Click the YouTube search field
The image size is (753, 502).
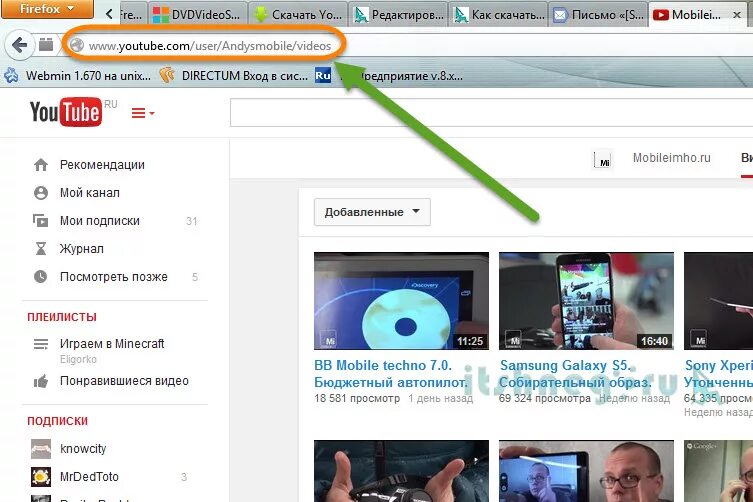click(x=491, y=112)
